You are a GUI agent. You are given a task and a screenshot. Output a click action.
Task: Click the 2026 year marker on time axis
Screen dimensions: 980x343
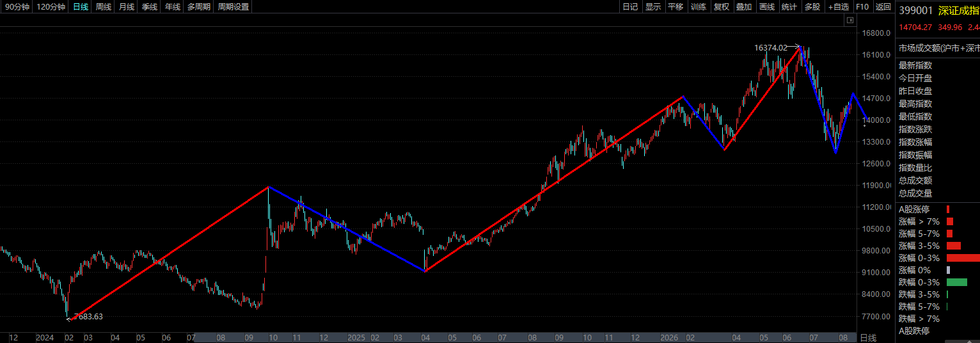point(669,337)
